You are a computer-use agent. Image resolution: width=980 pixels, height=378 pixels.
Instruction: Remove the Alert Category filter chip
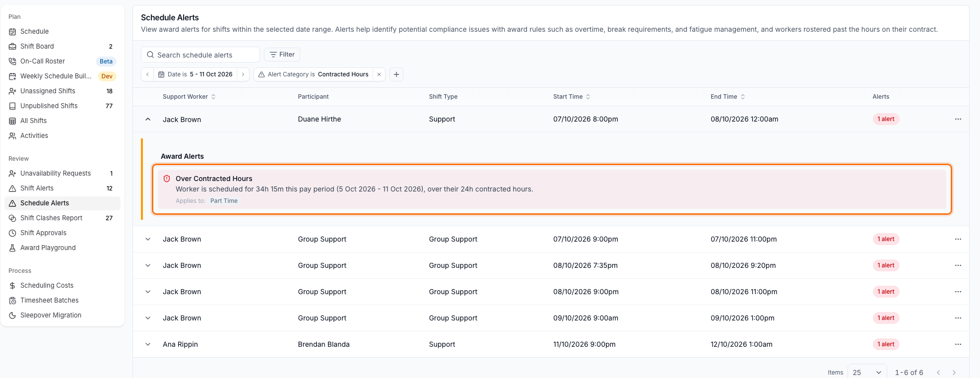379,74
